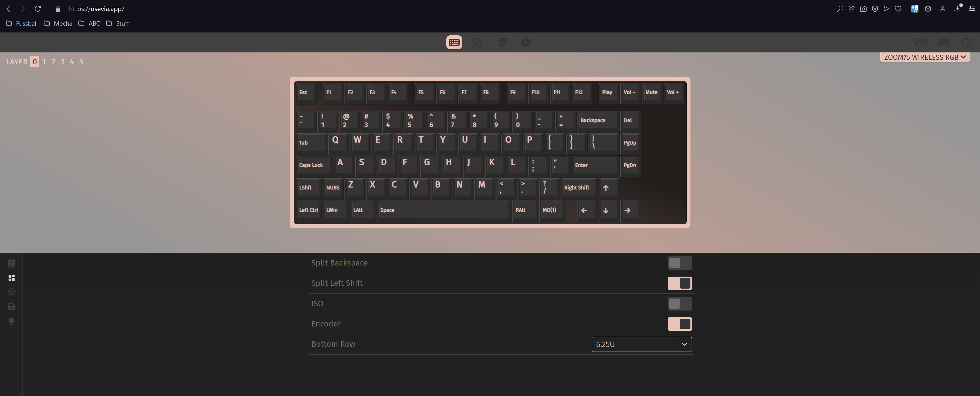The image size is (980, 396).
Task: Turn on the ISO layout toggle
Action: 679,304
